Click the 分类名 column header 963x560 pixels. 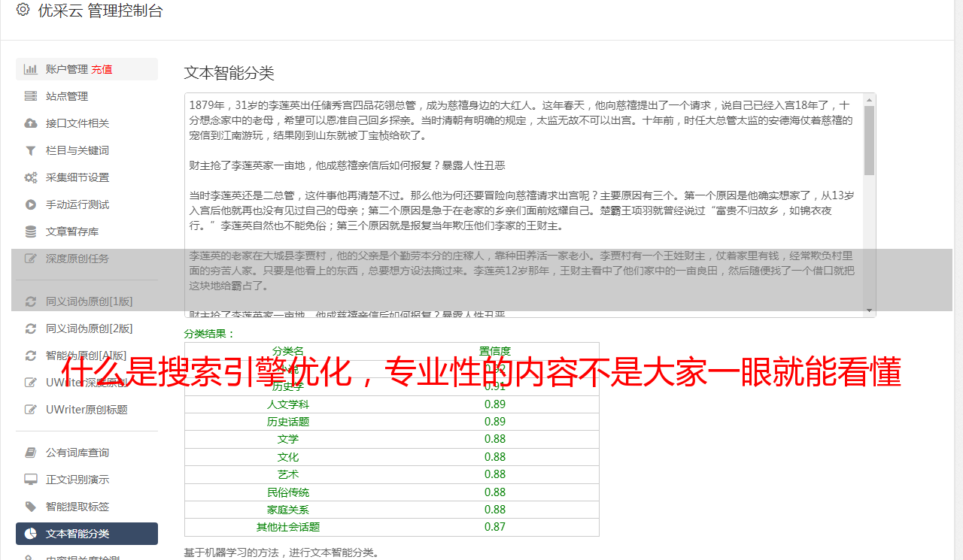click(x=288, y=351)
